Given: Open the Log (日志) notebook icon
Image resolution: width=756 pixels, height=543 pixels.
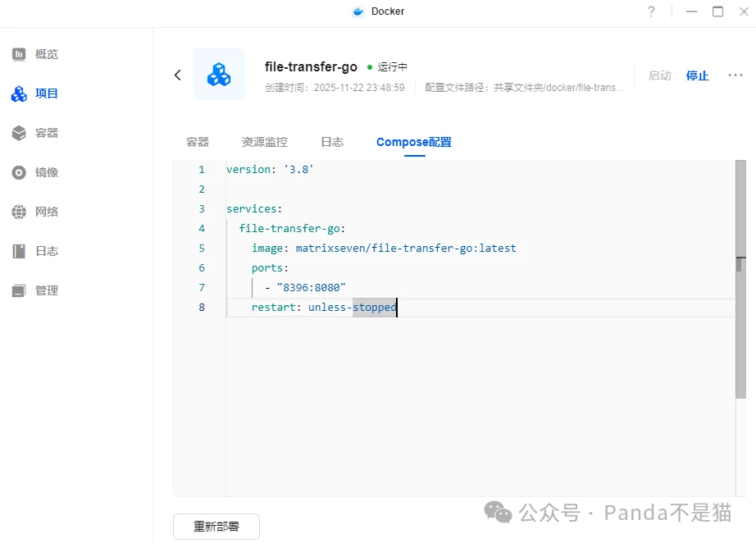Looking at the screenshot, I should point(19,251).
